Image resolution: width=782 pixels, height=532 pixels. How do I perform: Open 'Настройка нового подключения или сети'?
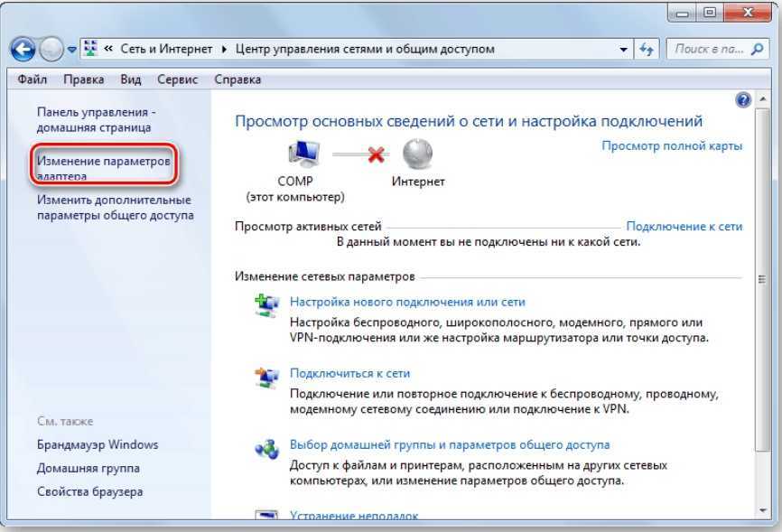[x=407, y=302]
